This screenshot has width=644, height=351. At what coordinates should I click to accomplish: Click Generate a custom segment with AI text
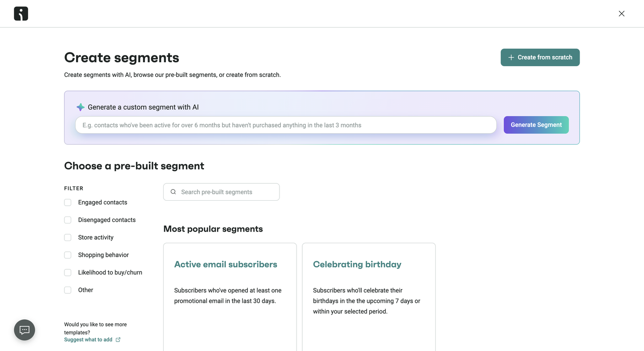coord(144,107)
